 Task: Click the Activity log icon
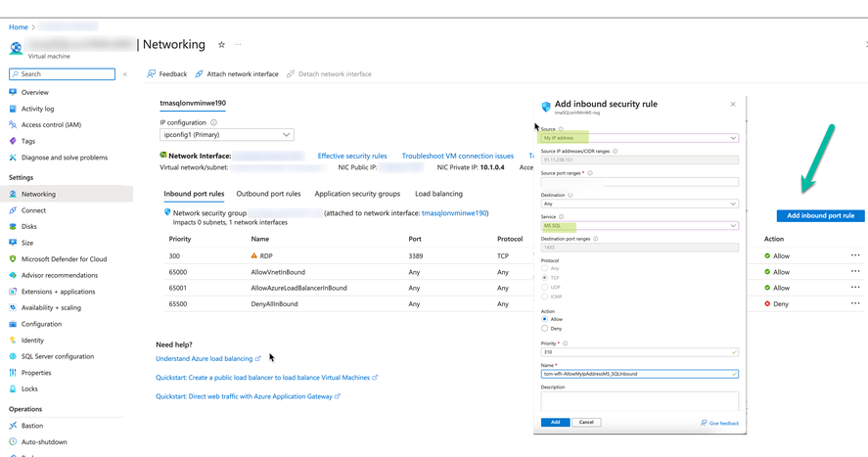click(x=13, y=109)
